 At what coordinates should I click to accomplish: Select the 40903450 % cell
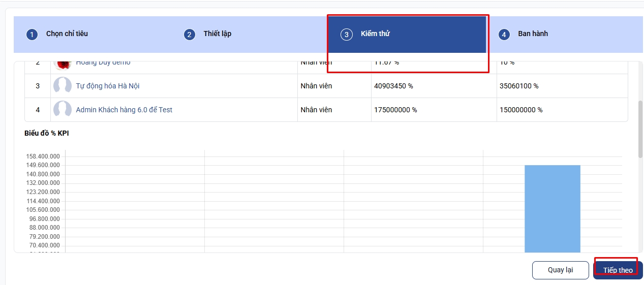[x=393, y=86]
